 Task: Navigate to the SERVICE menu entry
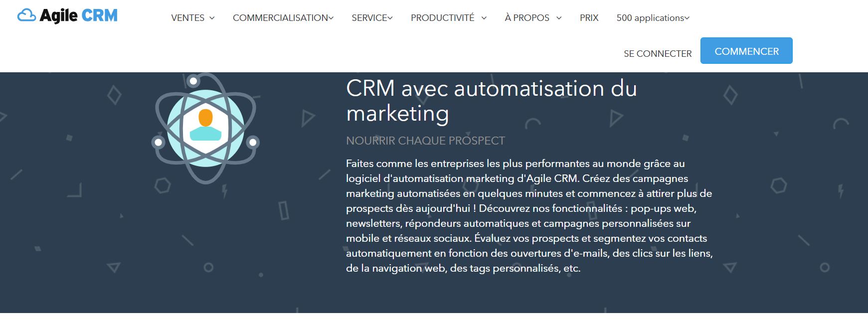coord(369,17)
